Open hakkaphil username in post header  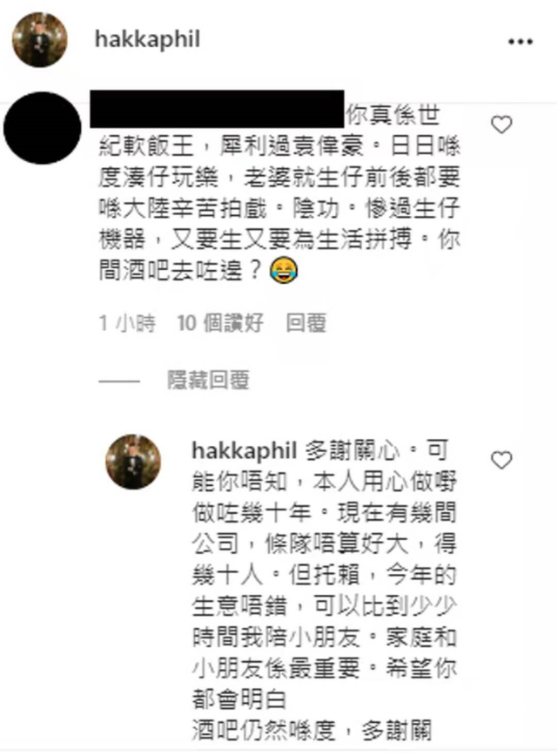point(147,39)
